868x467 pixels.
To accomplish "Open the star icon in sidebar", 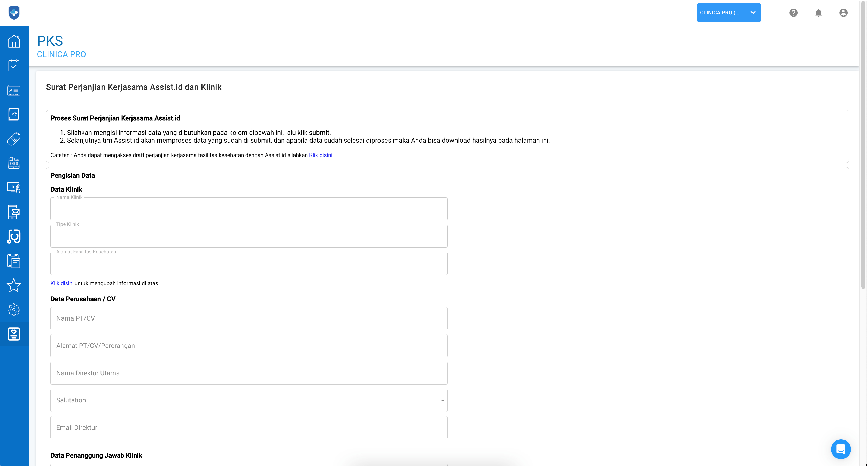I will click(x=14, y=285).
